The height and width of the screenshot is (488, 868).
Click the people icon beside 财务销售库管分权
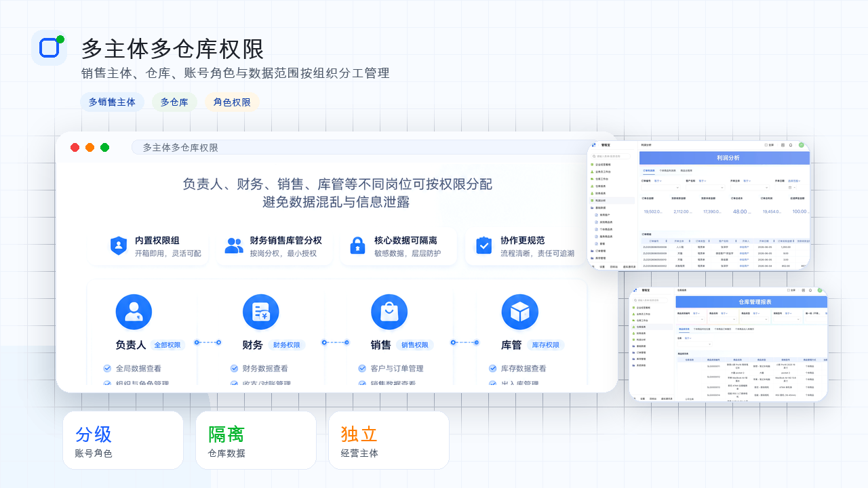234,245
